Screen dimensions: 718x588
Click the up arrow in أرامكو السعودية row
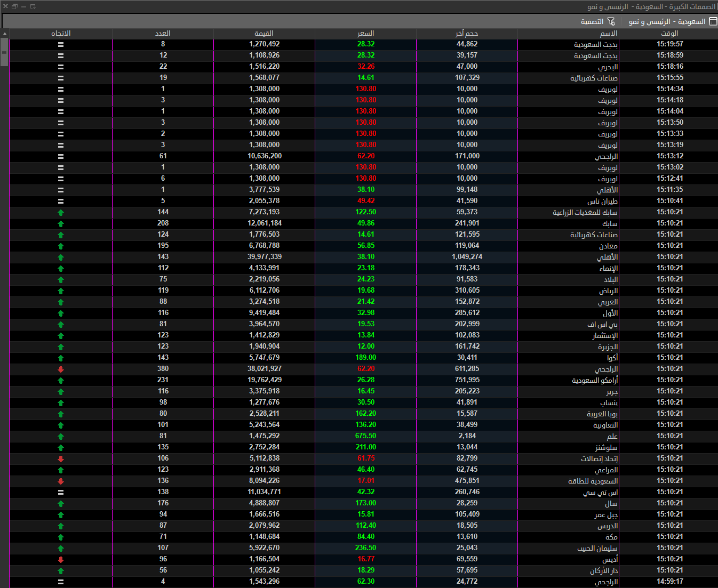61,380
